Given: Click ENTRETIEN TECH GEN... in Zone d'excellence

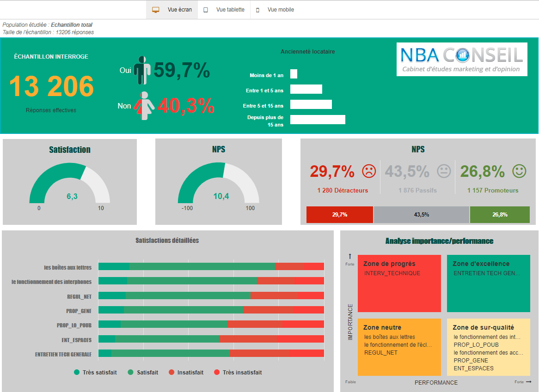Looking at the screenshot, I should tap(486, 273).
